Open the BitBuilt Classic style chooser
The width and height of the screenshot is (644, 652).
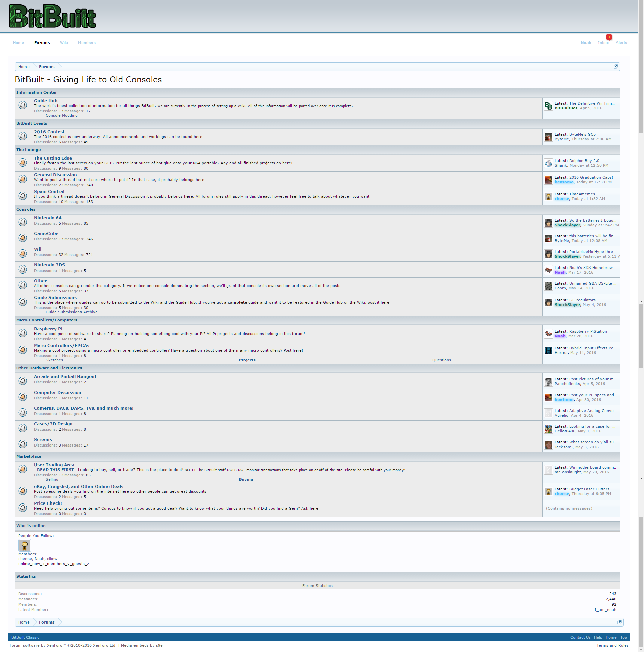coord(25,637)
